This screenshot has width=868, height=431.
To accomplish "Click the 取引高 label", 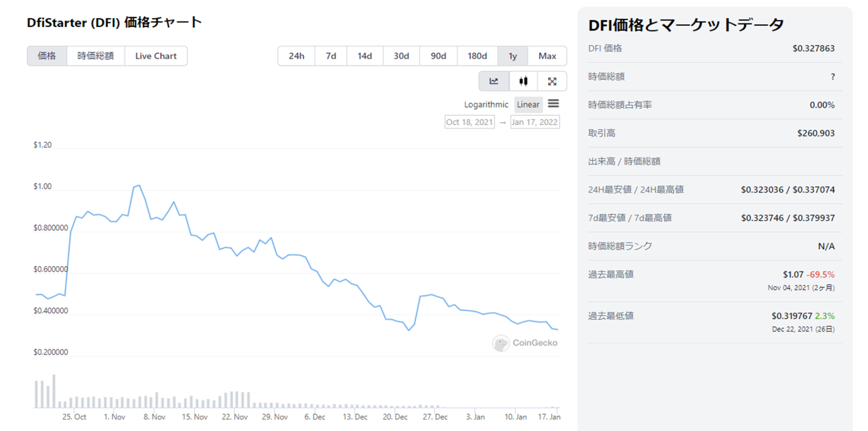I will coord(602,133).
